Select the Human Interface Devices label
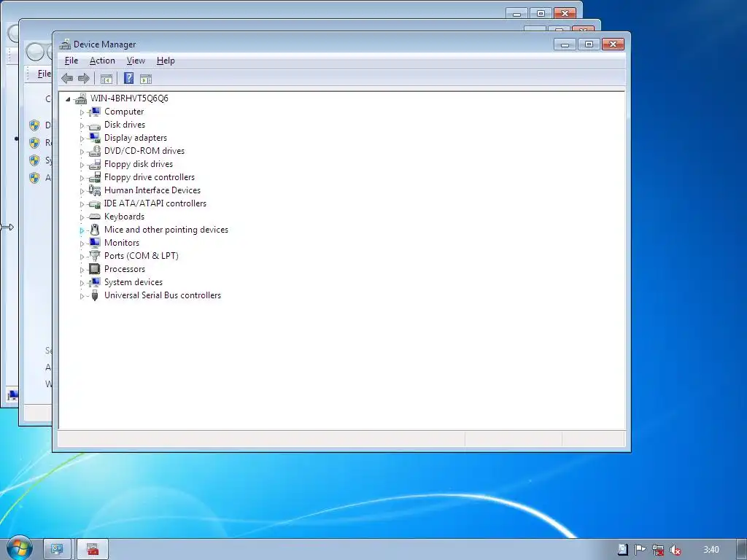This screenshot has width=747, height=560. (152, 190)
